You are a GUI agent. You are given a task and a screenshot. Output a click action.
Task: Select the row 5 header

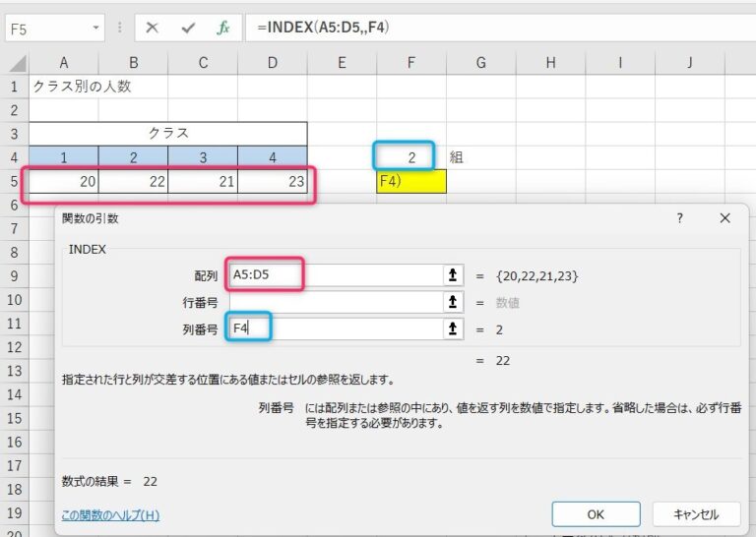point(15,181)
